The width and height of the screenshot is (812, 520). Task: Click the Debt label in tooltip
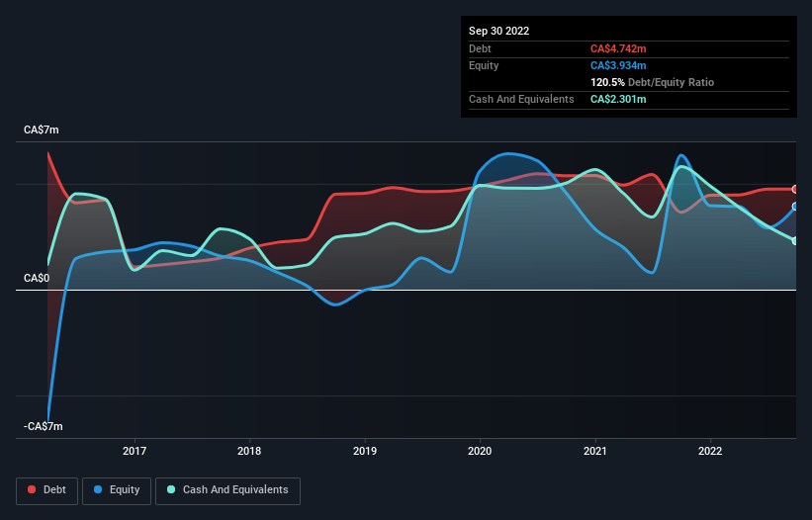click(x=480, y=48)
